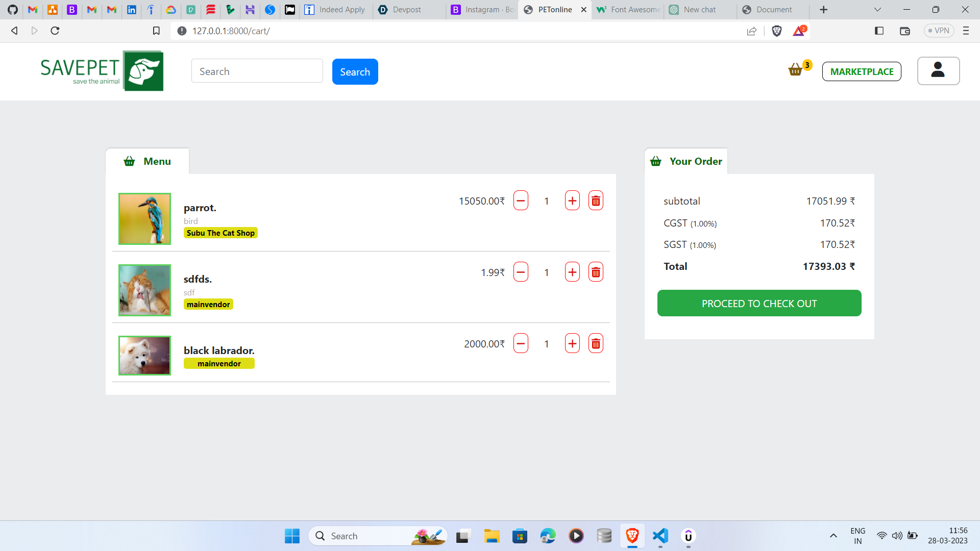Open Brave Shields icon

pyautogui.click(x=776, y=31)
